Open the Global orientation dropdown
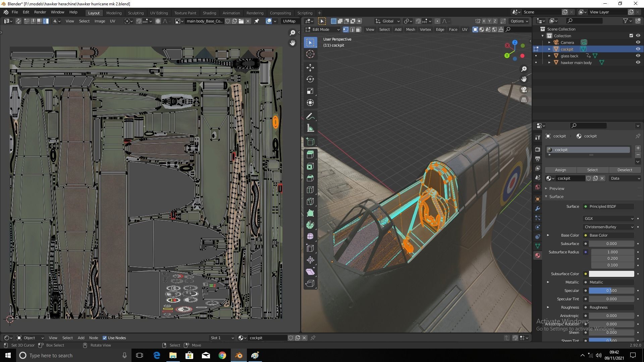This screenshot has height=362, width=644. (388, 21)
